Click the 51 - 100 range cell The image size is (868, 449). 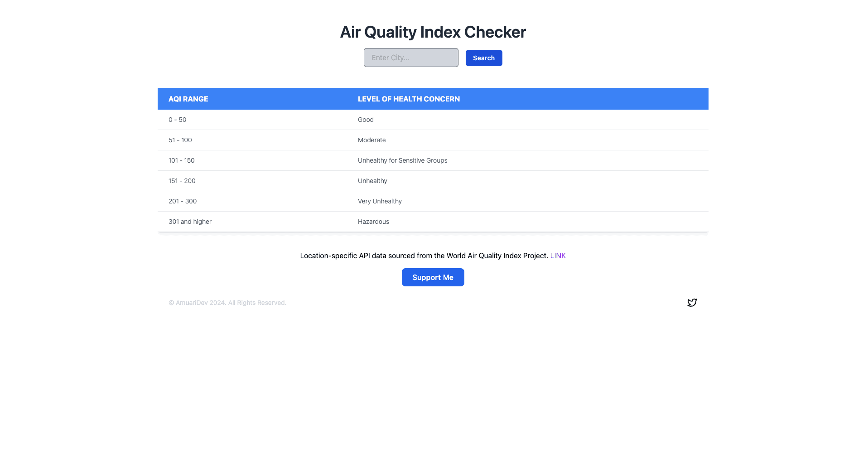pyautogui.click(x=252, y=140)
